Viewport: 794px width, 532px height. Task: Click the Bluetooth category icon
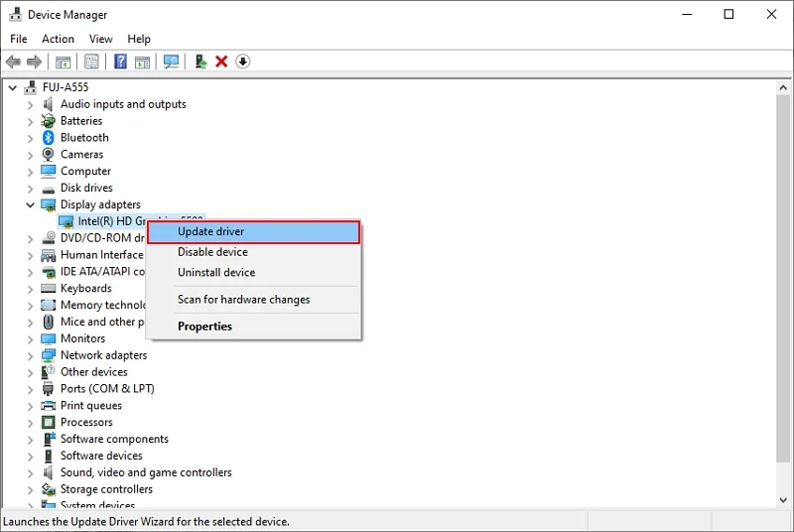(48, 138)
